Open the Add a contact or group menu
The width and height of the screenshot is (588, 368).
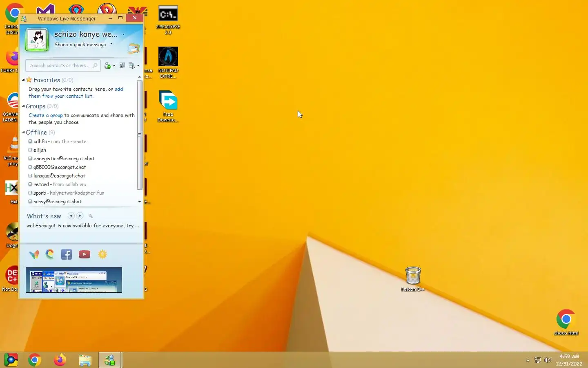(x=109, y=65)
